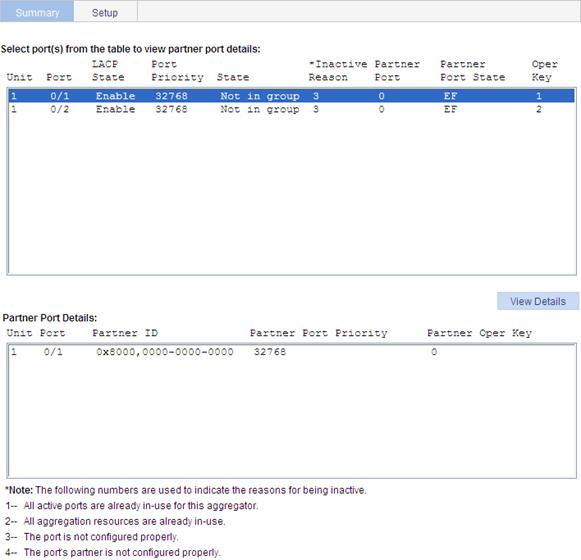The height and width of the screenshot is (560, 581).
Task: Click the Not in group state for port 0/2
Action: tap(260, 109)
